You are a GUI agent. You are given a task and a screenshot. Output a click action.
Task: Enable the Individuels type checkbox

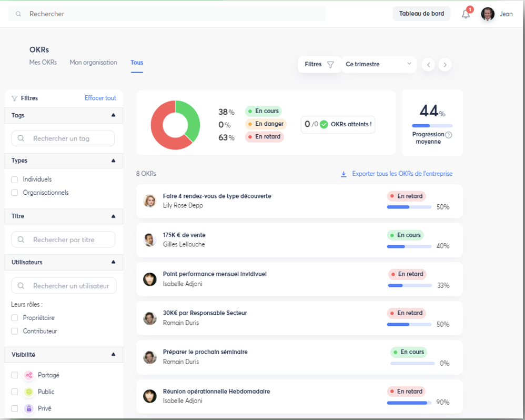pyautogui.click(x=15, y=179)
